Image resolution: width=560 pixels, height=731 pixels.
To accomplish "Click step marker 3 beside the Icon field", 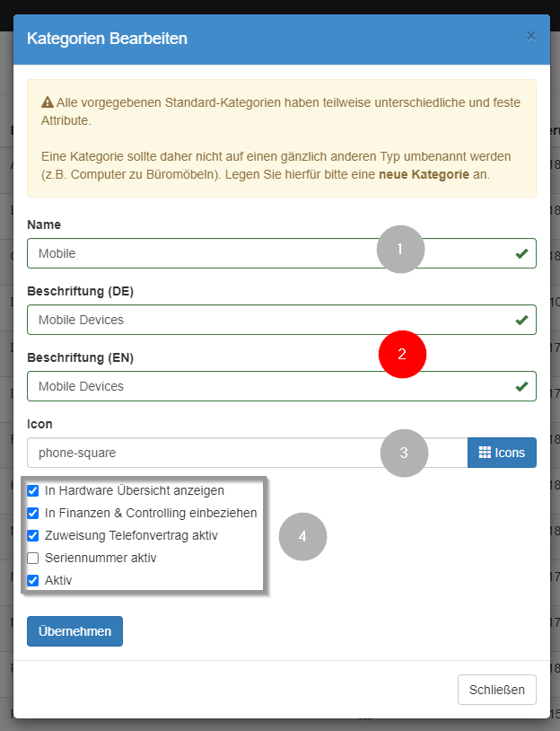I will (403, 453).
